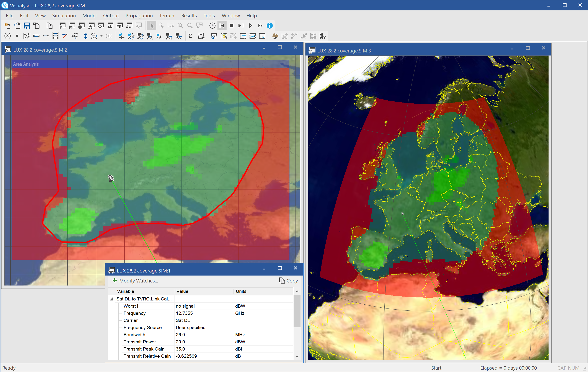Step the simulation one time step
The image size is (588, 372).
241,26
